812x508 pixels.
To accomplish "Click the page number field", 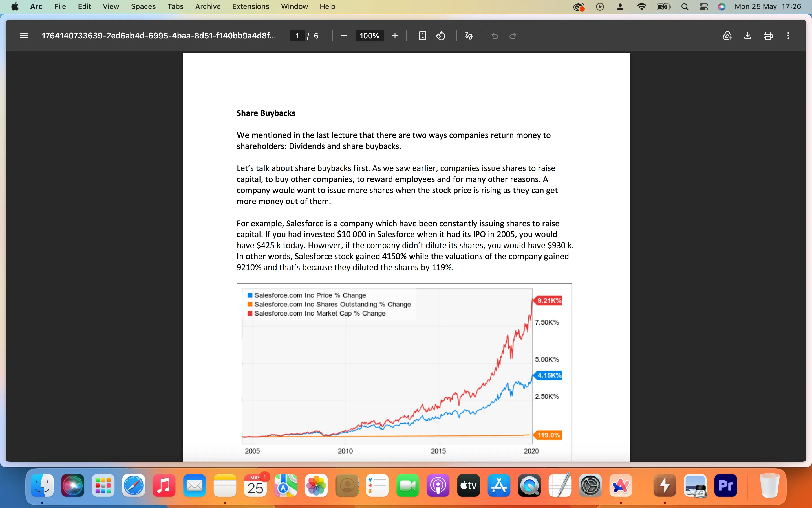I will tap(297, 36).
